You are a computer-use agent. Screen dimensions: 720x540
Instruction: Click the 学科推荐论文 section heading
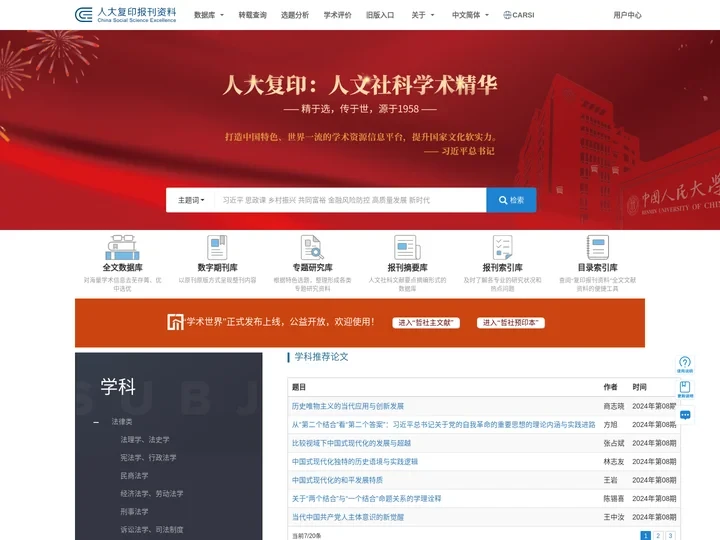[321, 357]
